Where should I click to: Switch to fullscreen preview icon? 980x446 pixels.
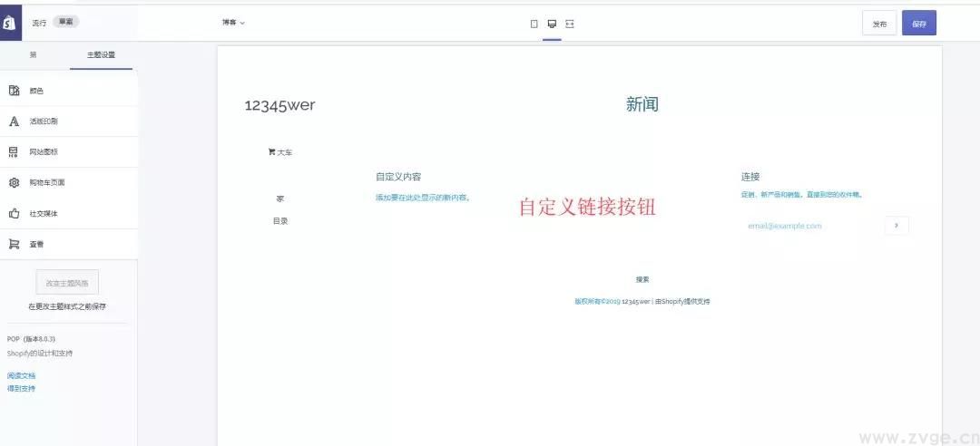570,24
